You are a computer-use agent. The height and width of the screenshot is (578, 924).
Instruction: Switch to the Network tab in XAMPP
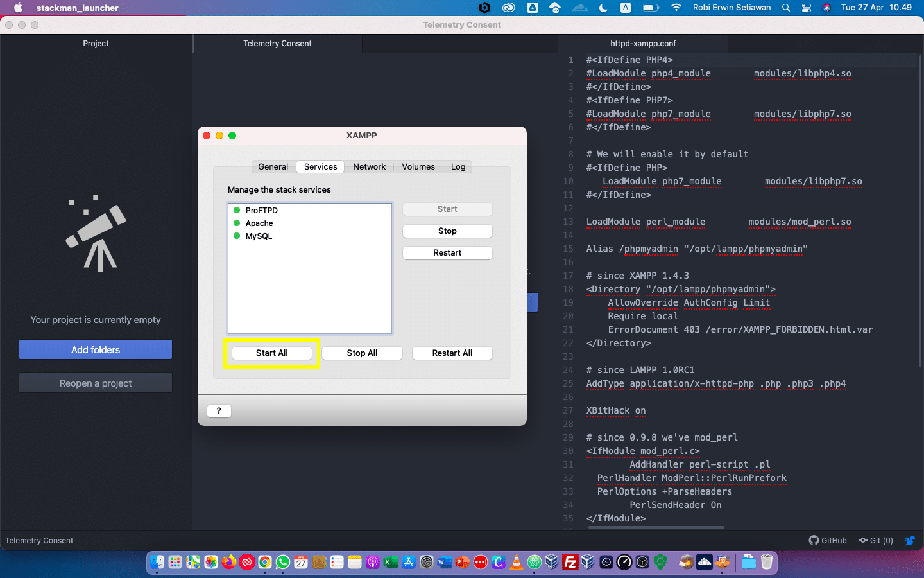[x=370, y=167]
